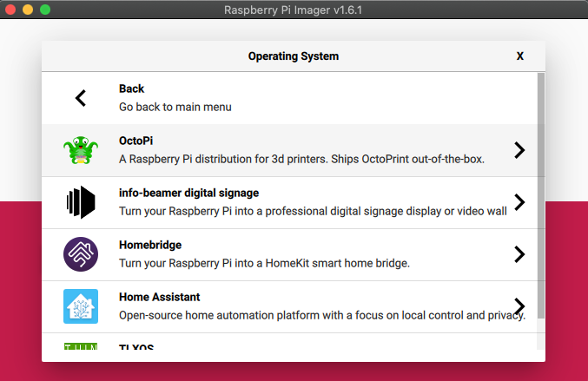
Task: Click the info-beamer digital signage logo
Action: 81,202
